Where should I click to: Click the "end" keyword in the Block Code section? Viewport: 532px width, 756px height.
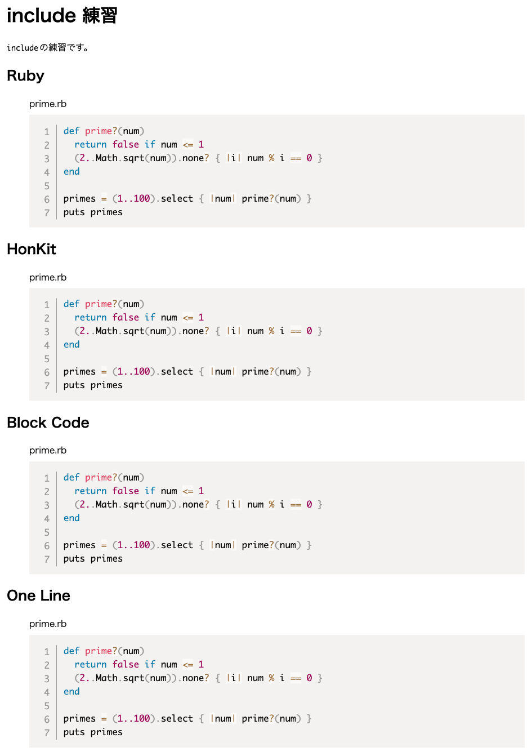[71, 518]
